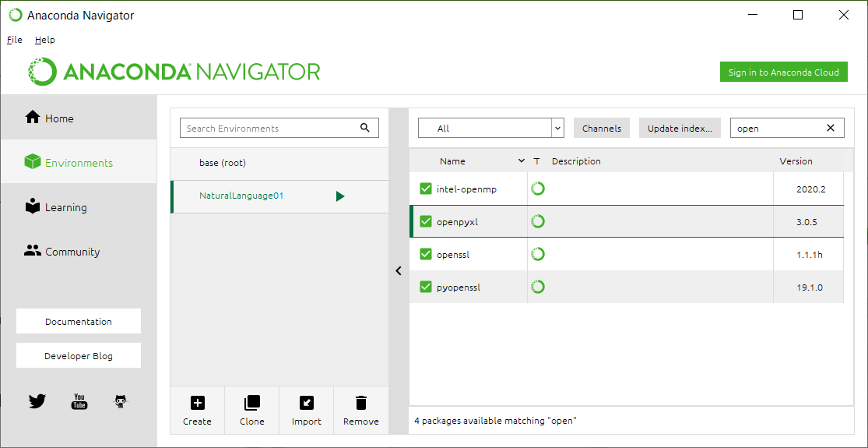
Task: Go to the Community section
Action: [x=78, y=251]
